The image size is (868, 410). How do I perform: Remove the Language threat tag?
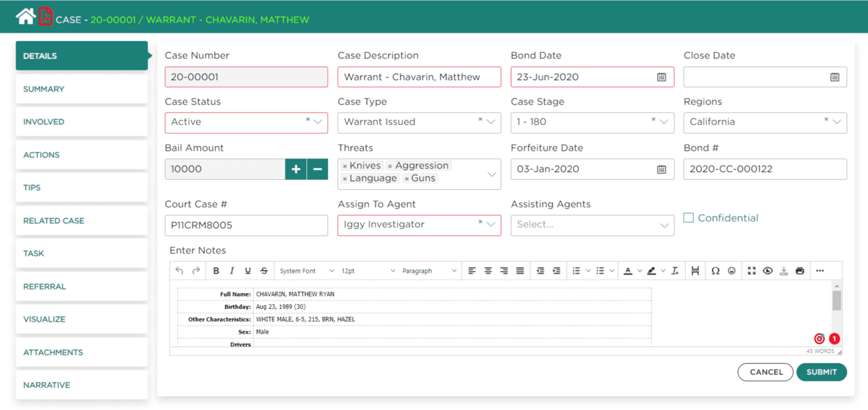click(345, 179)
